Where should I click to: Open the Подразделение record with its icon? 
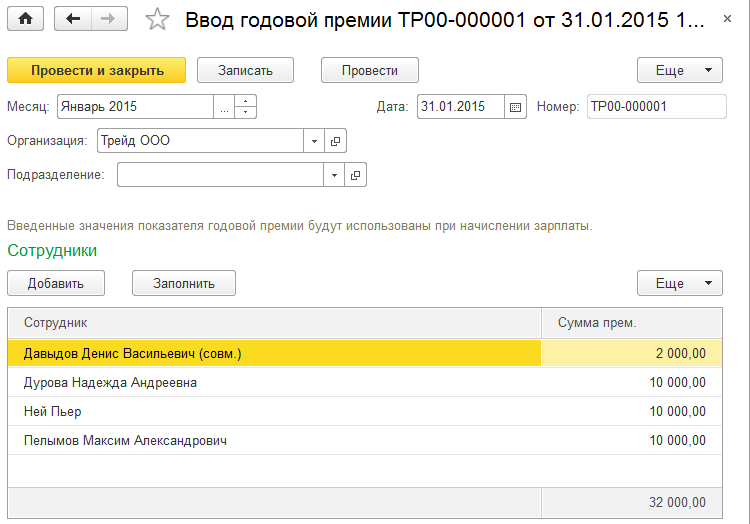coord(355,175)
